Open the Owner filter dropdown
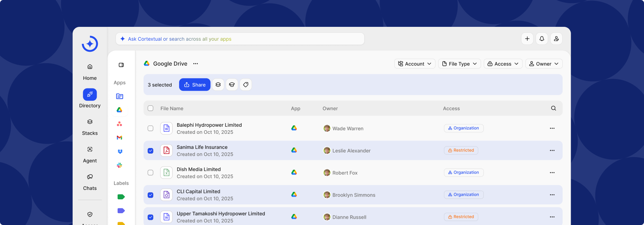Viewport: 644px width, 225px height. (543, 64)
